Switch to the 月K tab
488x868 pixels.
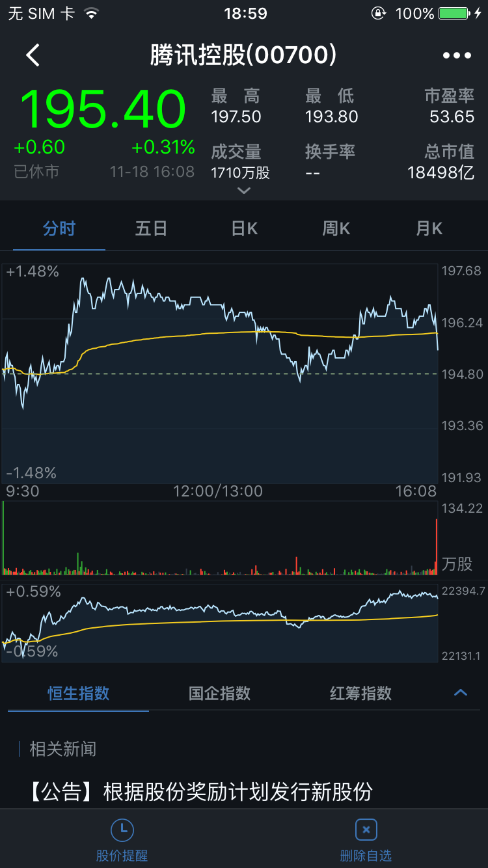[429, 228]
